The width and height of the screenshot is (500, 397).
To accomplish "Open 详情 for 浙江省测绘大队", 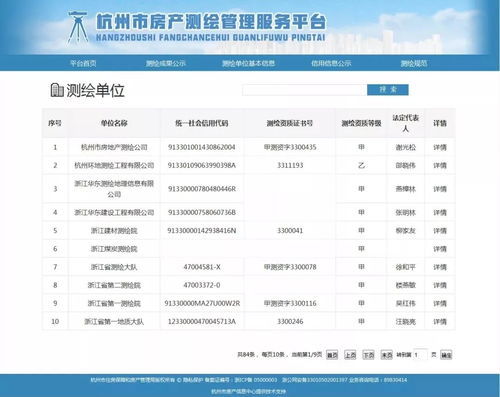I will pos(440,267).
